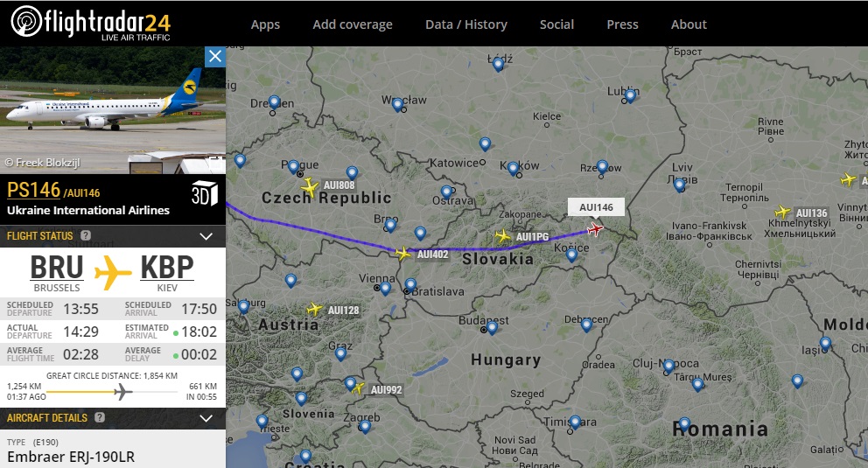This screenshot has width=868, height=468.
Task: Click the AUI808 flight label
Action: coord(339,185)
